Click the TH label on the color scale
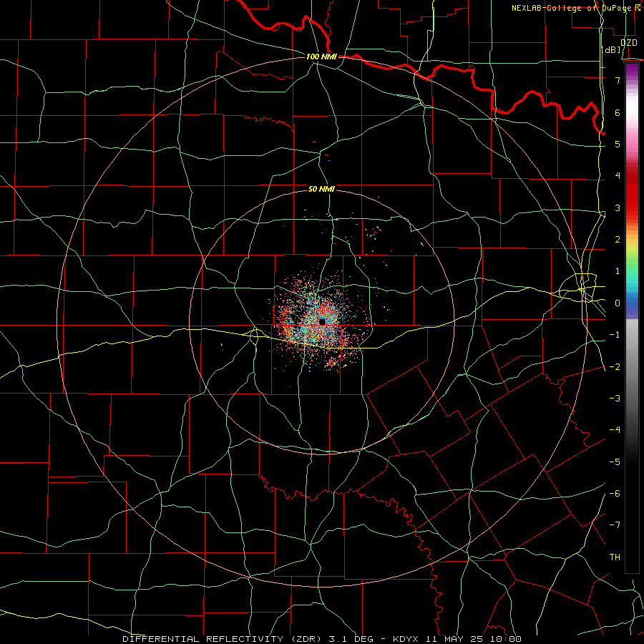The height and width of the screenshot is (644, 644). point(615,557)
